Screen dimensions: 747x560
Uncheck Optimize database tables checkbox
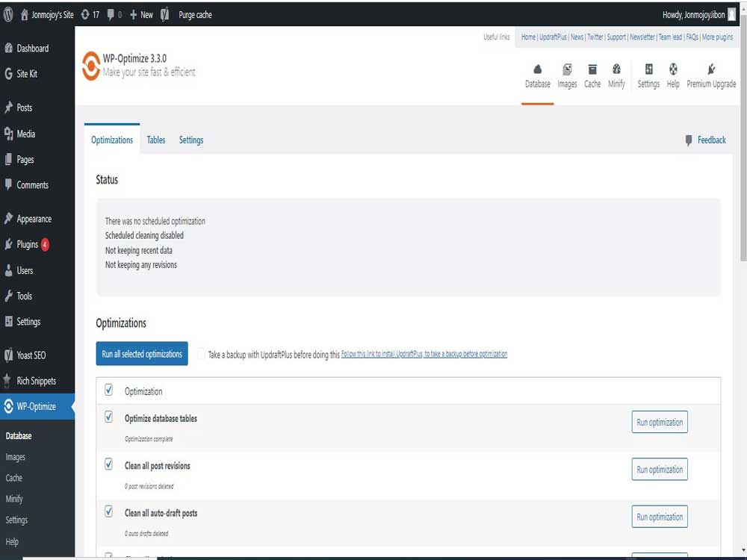click(108, 417)
